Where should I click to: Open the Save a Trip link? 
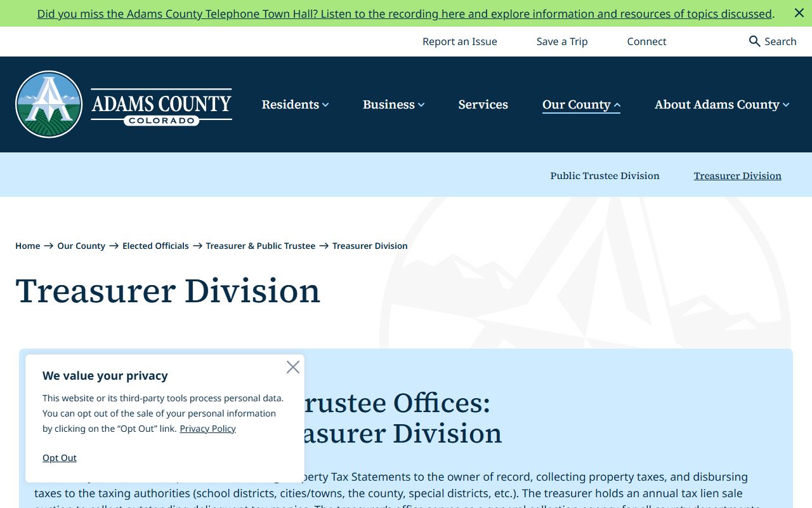pyautogui.click(x=562, y=41)
